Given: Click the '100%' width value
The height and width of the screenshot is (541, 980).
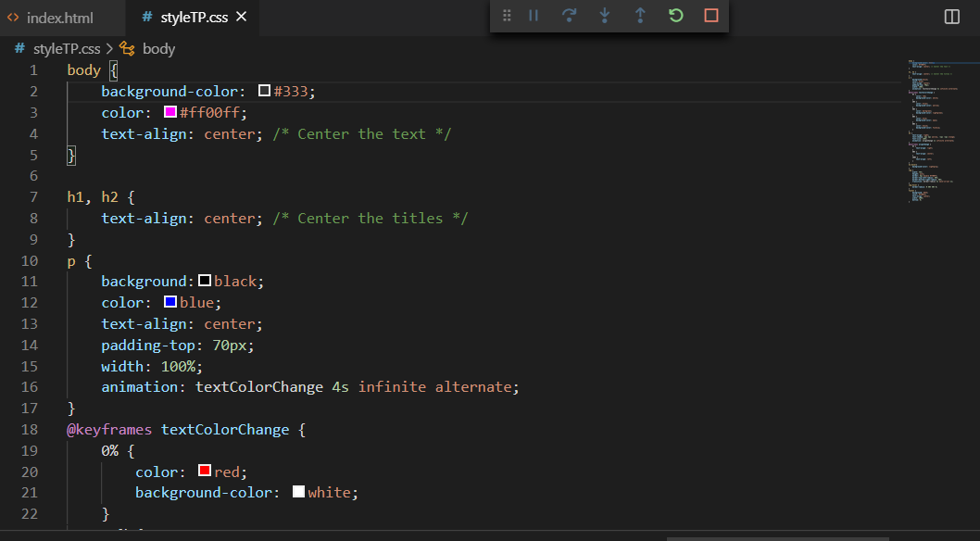Looking at the screenshot, I should [x=178, y=366].
